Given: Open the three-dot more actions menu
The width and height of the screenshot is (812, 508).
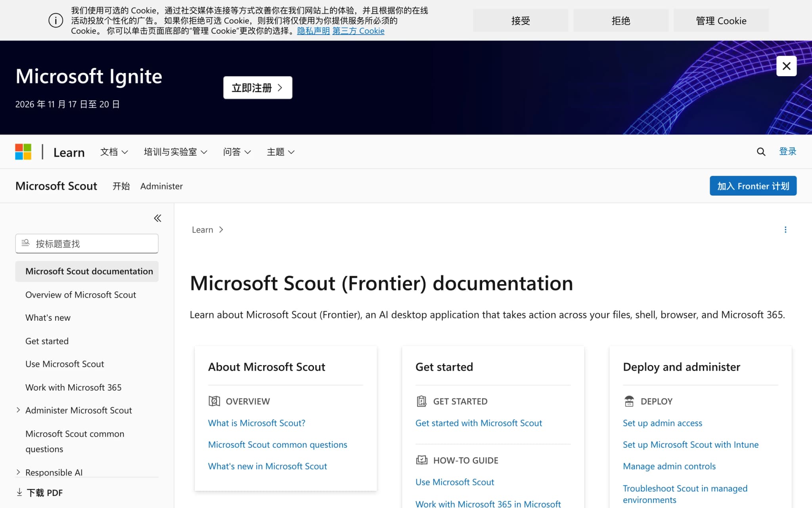Looking at the screenshot, I should coord(785,230).
